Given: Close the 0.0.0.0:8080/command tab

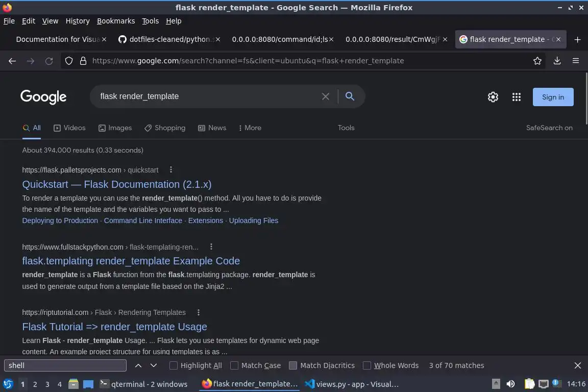Looking at the screenshot, I should coord(331,39).
